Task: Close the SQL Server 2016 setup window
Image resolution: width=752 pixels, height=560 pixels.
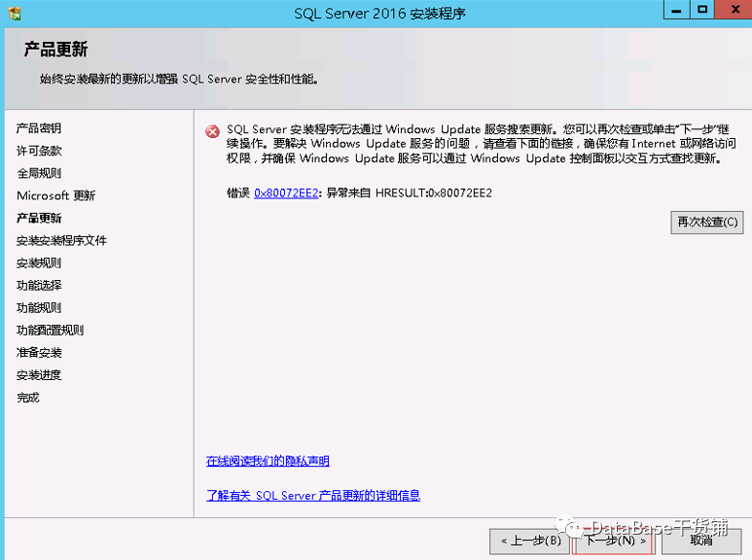Action: point(734,10)
